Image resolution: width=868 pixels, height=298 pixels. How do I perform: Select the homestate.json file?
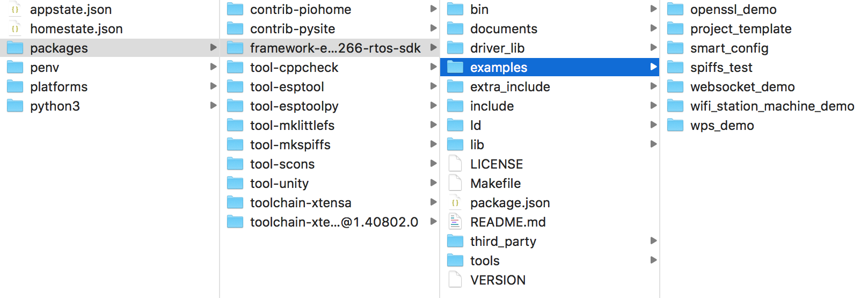pyautogui.click(x=76, y=29)
